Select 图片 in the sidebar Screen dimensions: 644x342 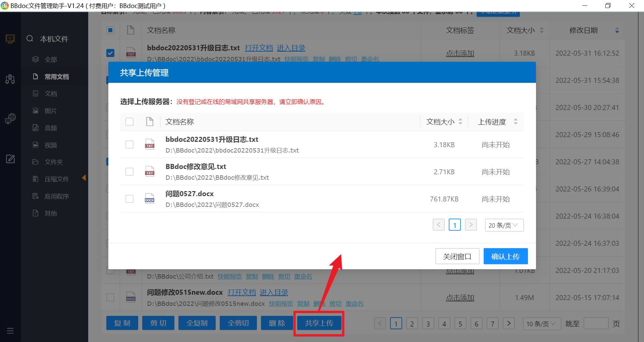pyautogui.click(x=51, y=111)
